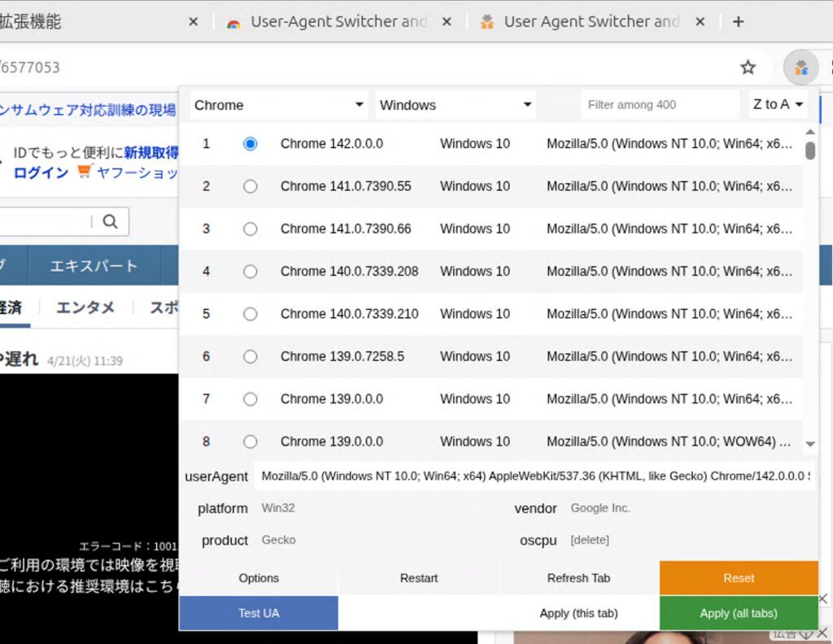
Task: Choose the Chrome 140.0.7339.208 radio option
Action: [x=251, y=272]
